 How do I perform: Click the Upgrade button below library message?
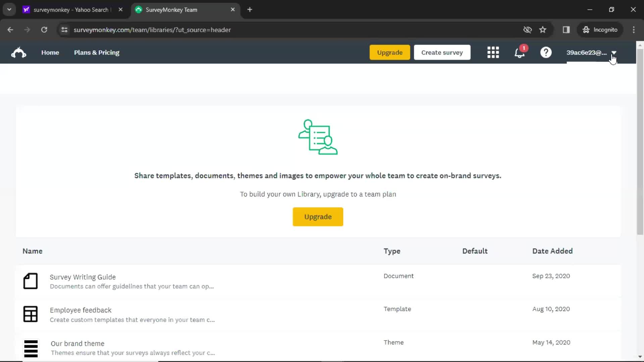click(x=318, y=217)
